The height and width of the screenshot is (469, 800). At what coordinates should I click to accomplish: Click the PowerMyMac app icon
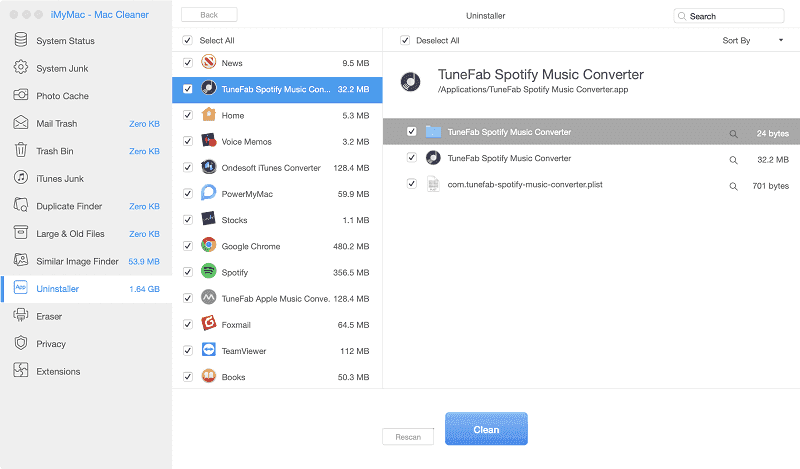click(x=208, y=193)
